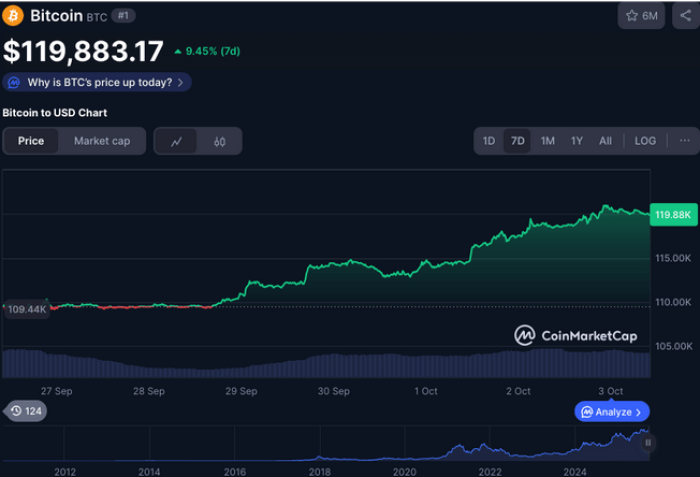Click the AI icon beside BTC question

tap(14, 82)
